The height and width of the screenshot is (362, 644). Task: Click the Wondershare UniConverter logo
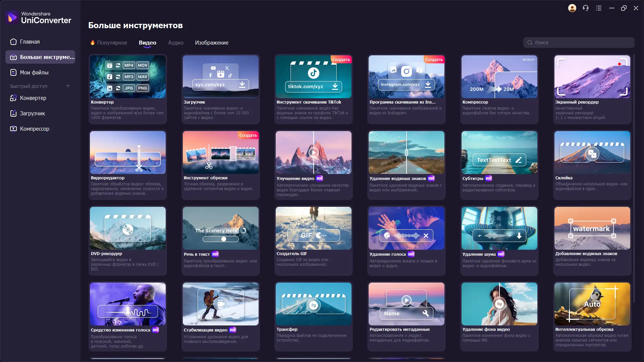point(39,17)
